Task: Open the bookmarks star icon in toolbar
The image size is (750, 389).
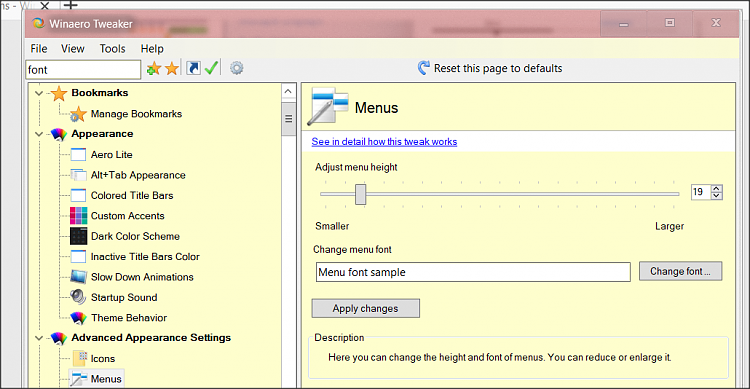Action: (172, 68)
